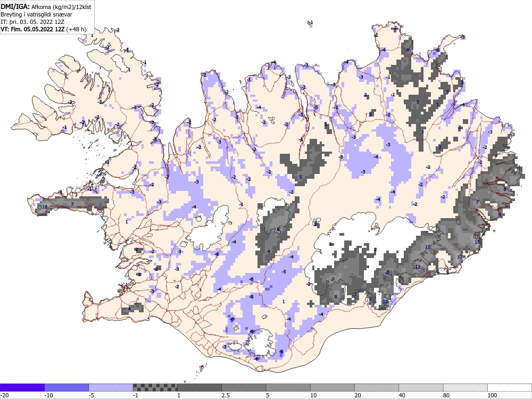532x399 pixels.
Task: Click the 'Breyting í vatnsgildi snævar' subtitle
Action: pos(36,14)
